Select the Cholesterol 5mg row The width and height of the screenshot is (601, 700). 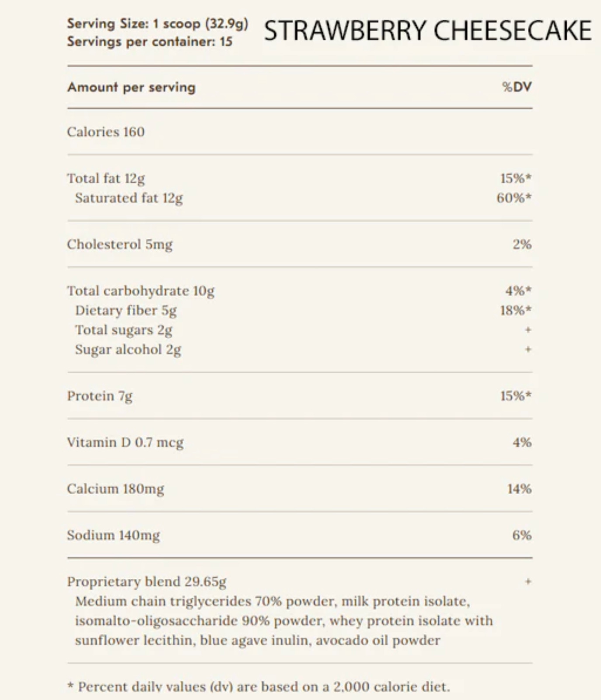300,244
